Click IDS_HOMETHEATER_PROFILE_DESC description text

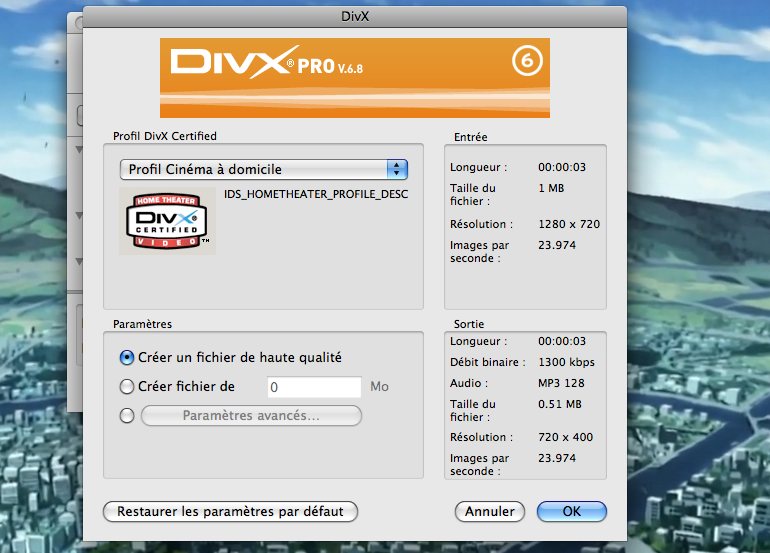click(316, 194)
